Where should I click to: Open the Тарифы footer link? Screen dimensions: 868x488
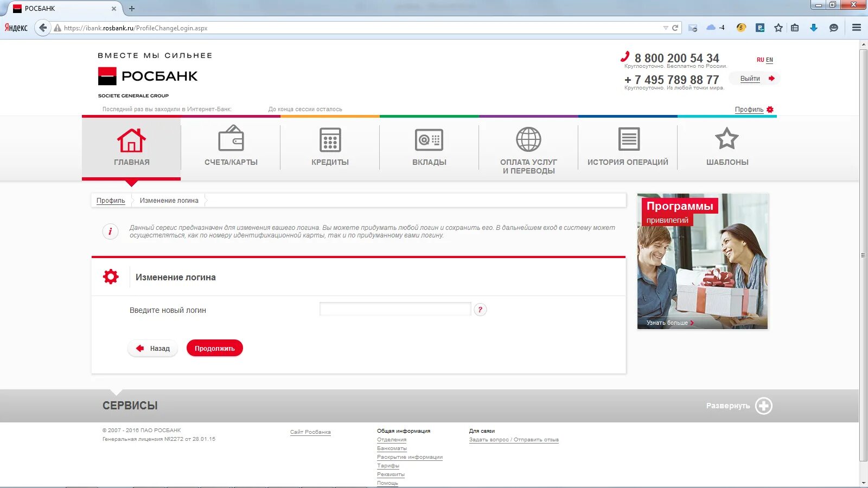(388, 466)
